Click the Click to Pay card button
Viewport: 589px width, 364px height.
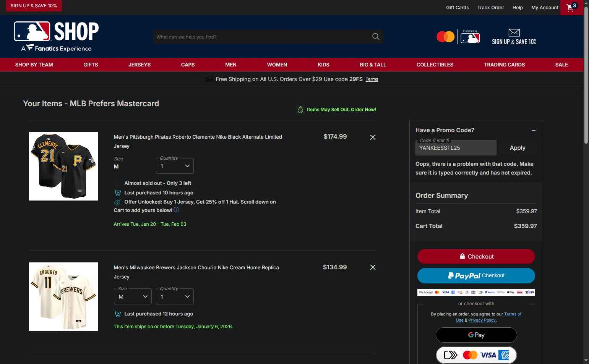pos(476,355)
